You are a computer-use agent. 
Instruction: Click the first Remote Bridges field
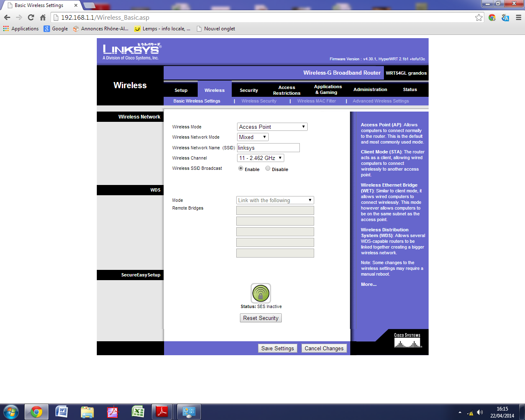coord(275,210)
